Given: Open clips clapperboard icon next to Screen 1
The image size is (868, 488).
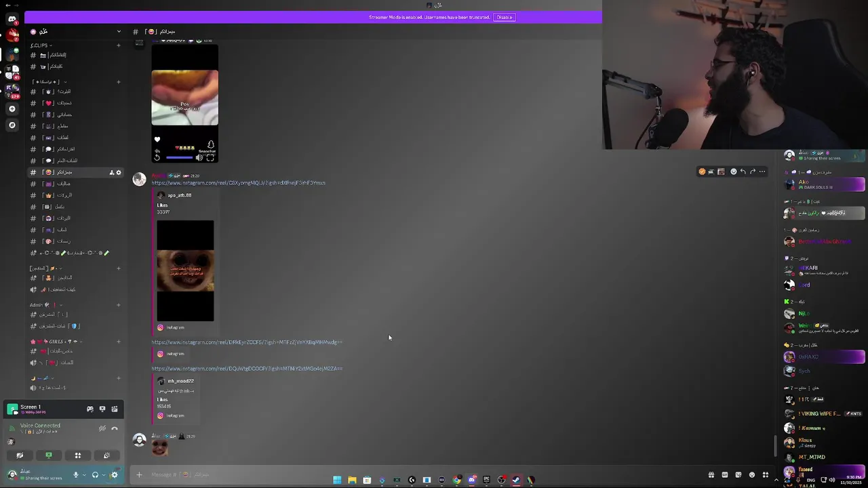Looking at the screenshot, I should point(115,409).
